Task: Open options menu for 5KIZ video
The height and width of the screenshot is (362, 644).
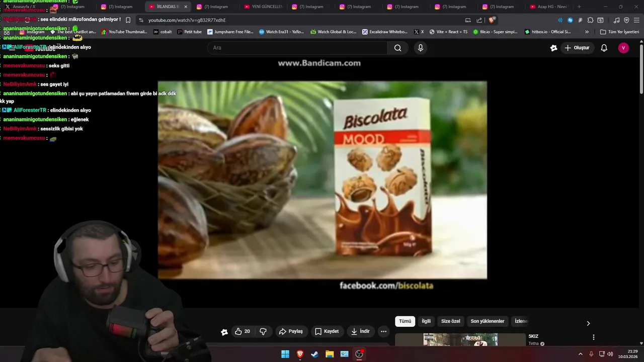Action: [594, 337]
